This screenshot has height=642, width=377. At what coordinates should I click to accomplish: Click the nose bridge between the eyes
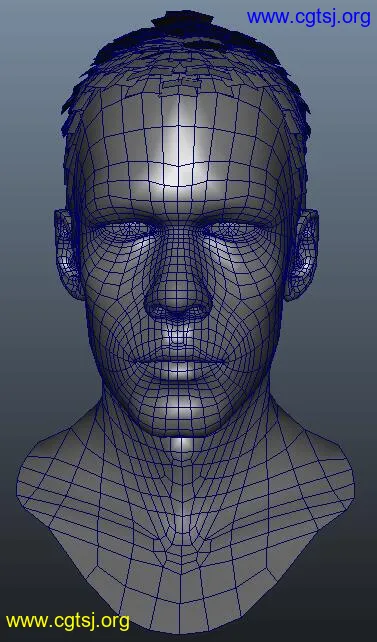[178, 237]
